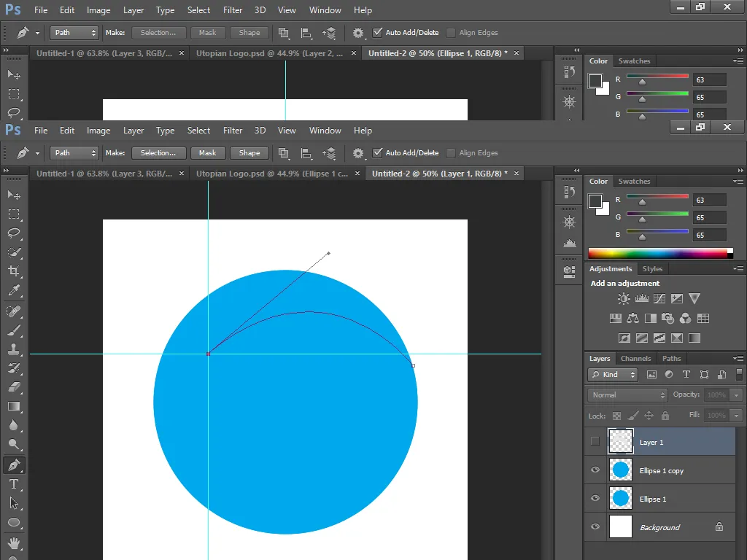Open the Kind filter dropdown
747x560 pixels.
tap(612, 375)
